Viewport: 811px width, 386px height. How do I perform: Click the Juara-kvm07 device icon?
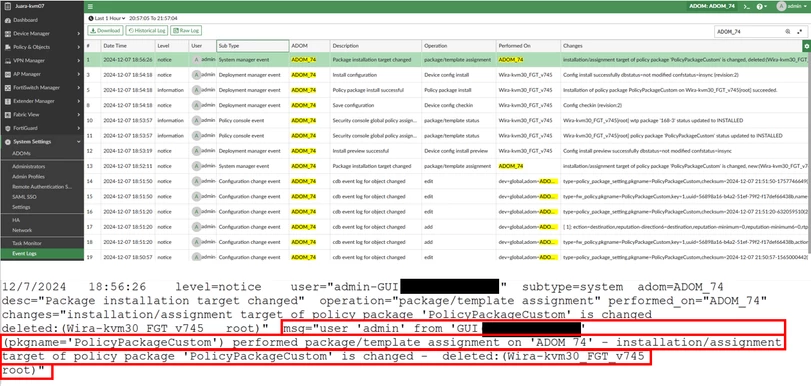click(x=7, y=6)
